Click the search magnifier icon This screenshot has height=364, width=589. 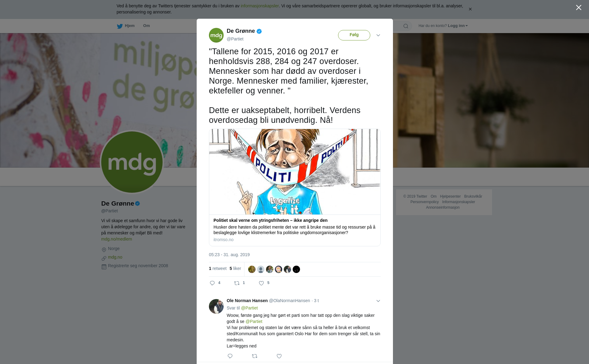[406, 26]
